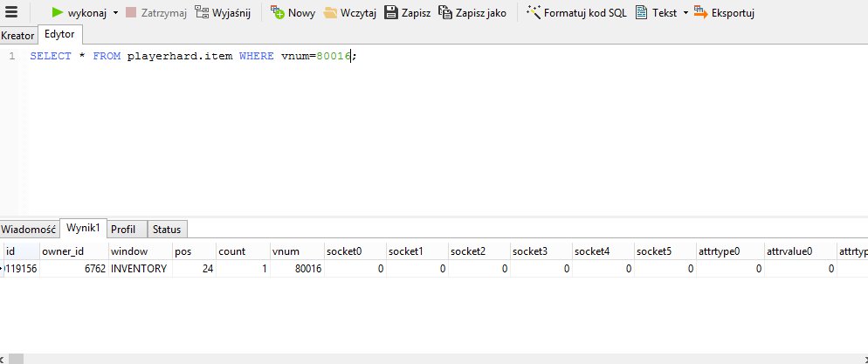Expand the Tekst dropdown arrow
The width and height of the screenshot is (868, 364).
click(x=685, y=13)
